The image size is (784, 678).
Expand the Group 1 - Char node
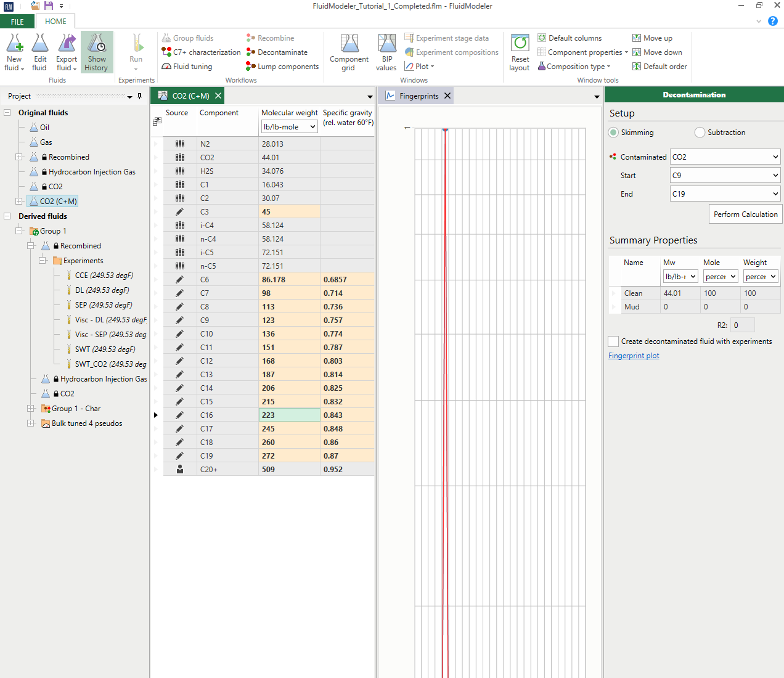[31, 409]
